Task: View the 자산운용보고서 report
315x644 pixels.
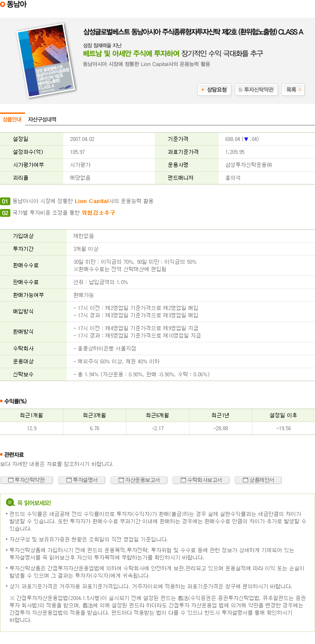Action: tap(139, 480)
